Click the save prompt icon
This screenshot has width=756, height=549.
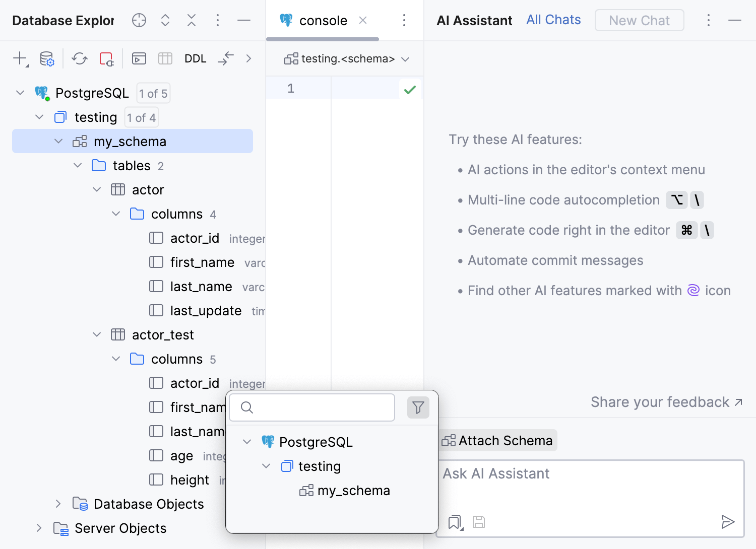[479, 522]
